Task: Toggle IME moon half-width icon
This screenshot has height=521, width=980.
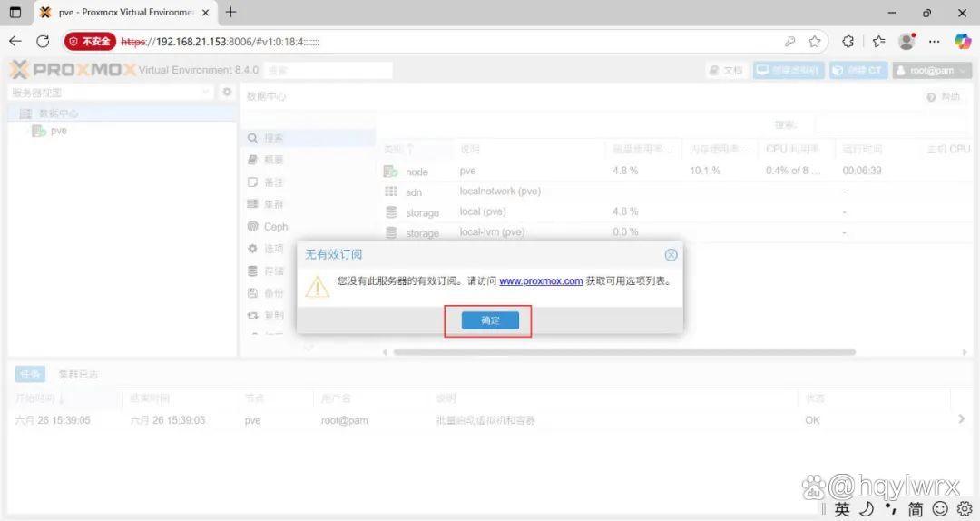Action: click(867, 509)
